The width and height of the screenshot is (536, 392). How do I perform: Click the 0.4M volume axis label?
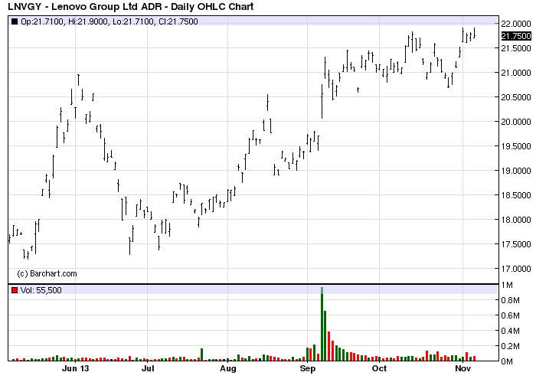click(511, 331)
